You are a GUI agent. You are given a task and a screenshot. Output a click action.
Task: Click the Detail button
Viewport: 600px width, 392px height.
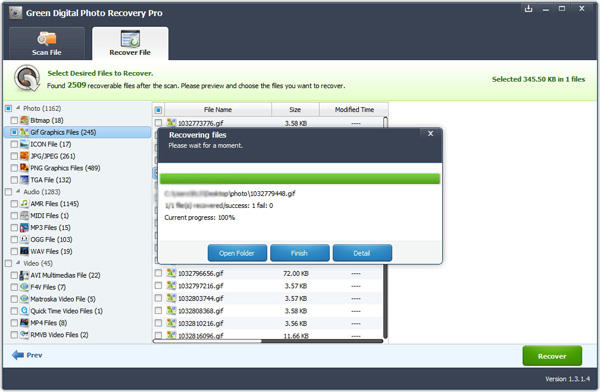(x=362, y=253)
